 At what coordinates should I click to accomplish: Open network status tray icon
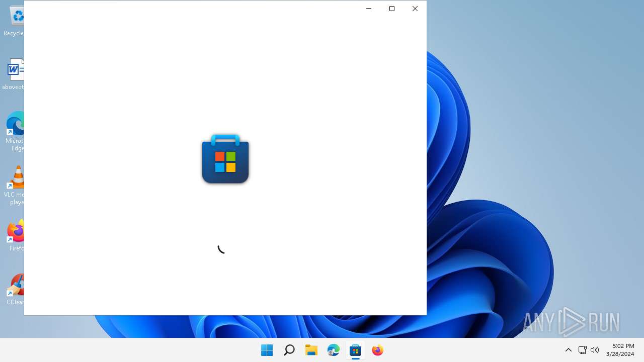click(582, 350)
